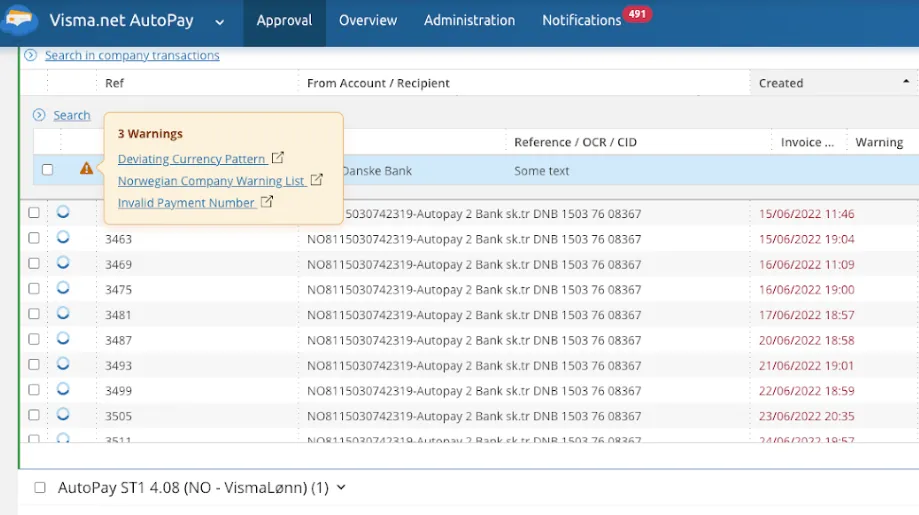Click Ref number 3463
Image resolution: width=919 pixels, height=515 pixels.
pyautogui.click(x=118, y=239)
